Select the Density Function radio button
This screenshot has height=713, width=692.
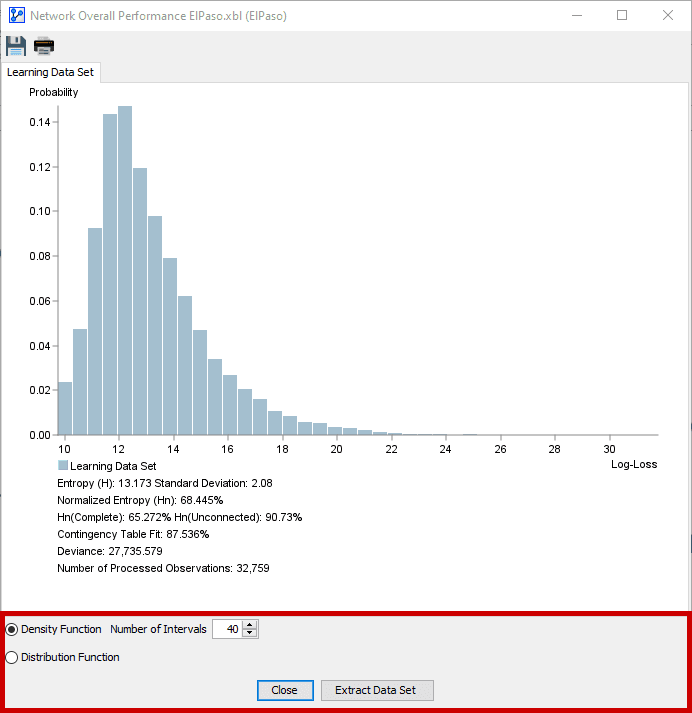click(x=12, y=629)
